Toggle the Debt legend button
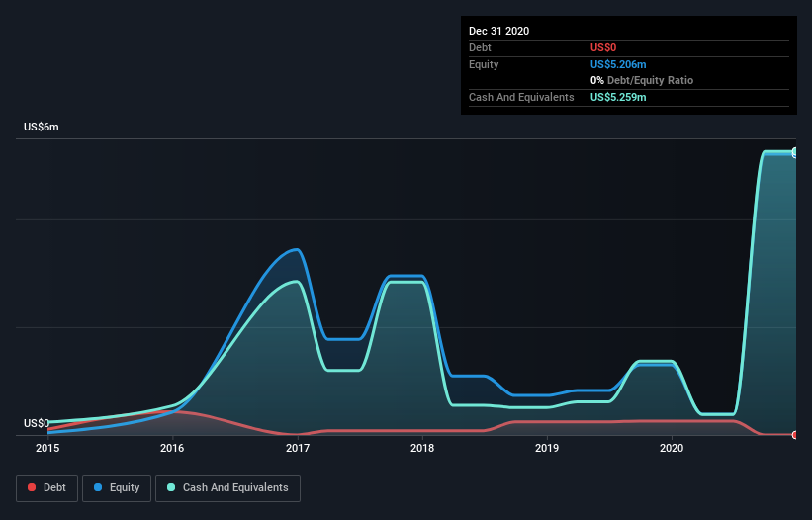This screenshot has width=812, height=520. point(47,488)
